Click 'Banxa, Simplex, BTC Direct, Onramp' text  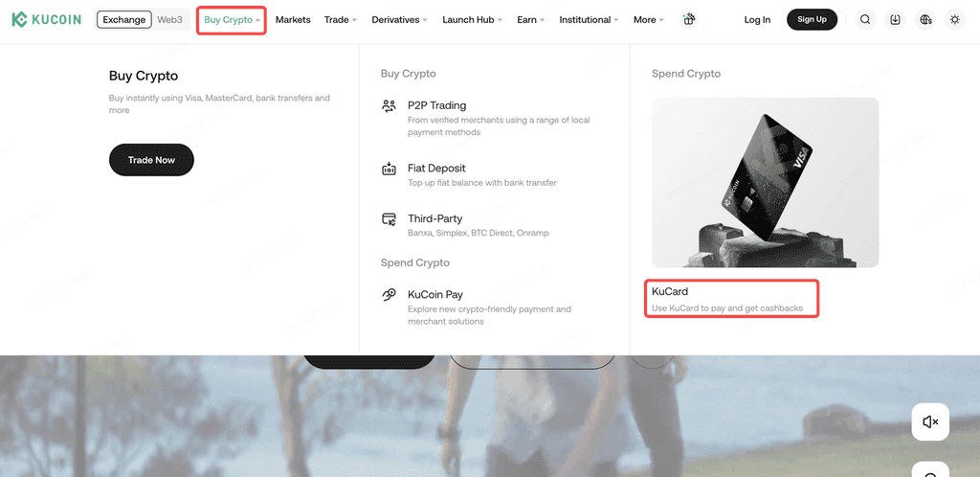[479, 233]
